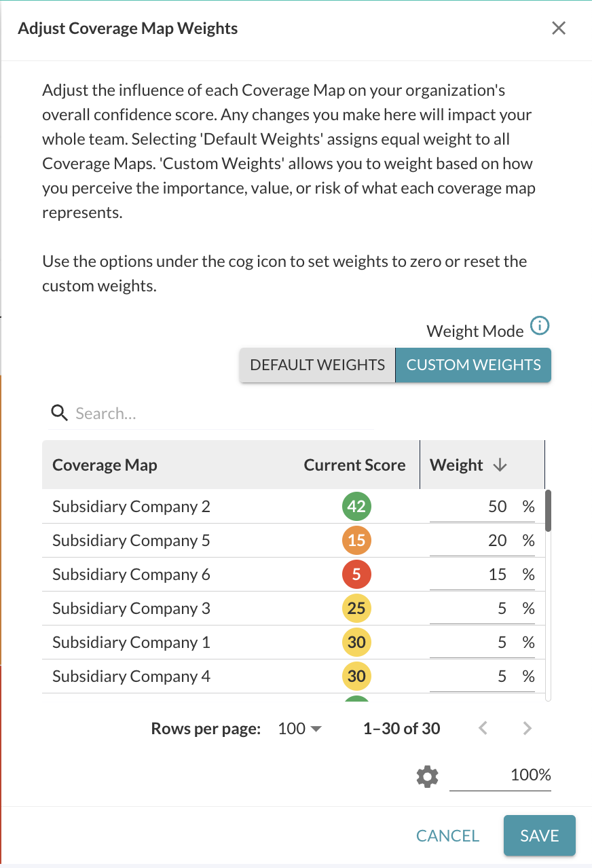The width and height of the screenshot is (592, 868).
Task: Click the orange score badge showing 15
Action: (356, 540)
